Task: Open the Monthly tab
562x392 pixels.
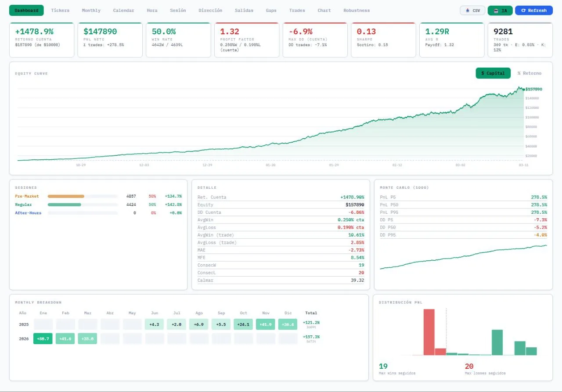Action: tap(91, 10)
